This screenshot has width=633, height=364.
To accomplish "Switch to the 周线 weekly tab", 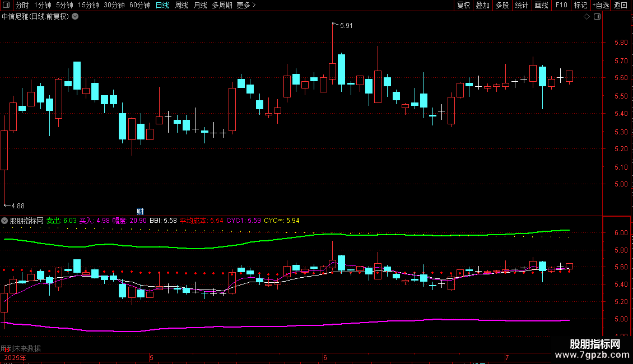I will [181, 5].
